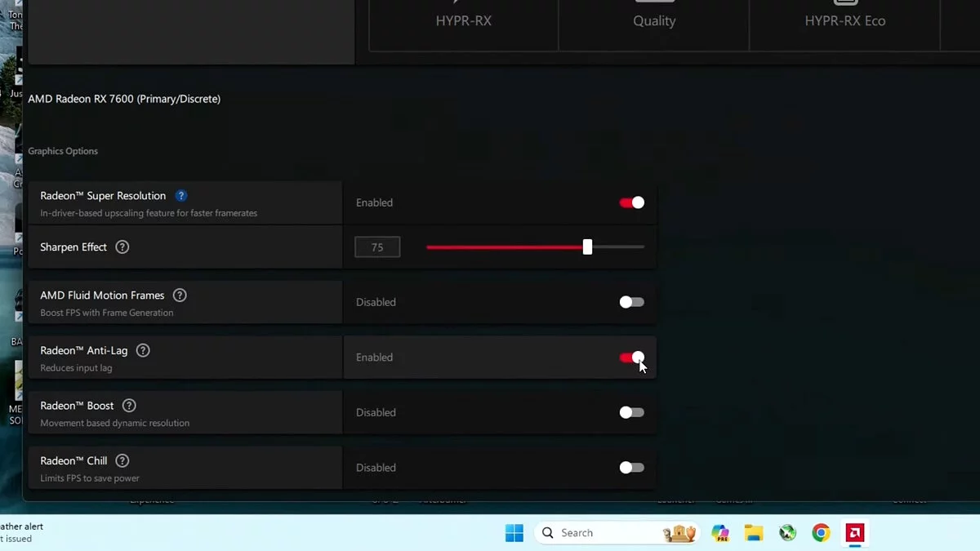Enable the Radeon Boost toggle
Image resolution: width=980 pixels, height=551 pixels.
coord(631,412)
